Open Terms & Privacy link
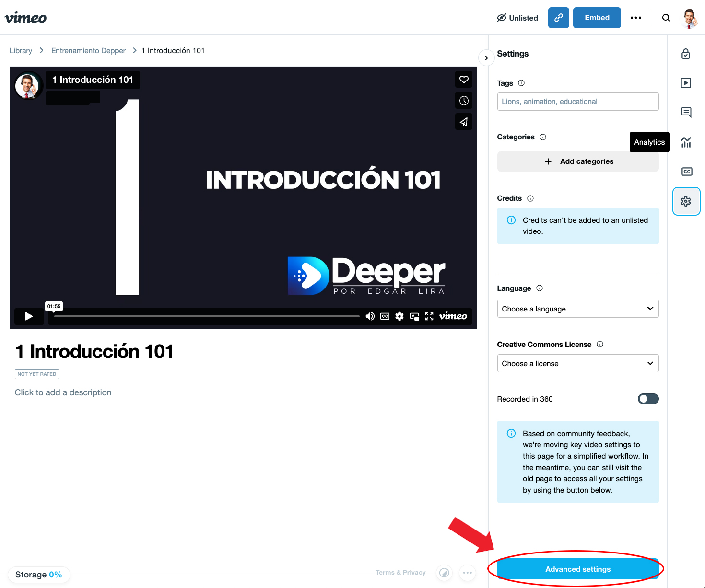705x588 pixels. point(401,572)
